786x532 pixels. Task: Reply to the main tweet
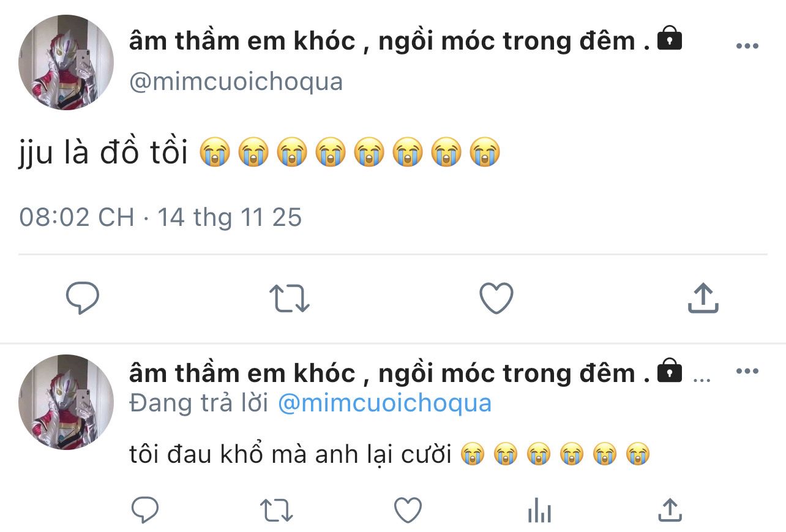83,299
